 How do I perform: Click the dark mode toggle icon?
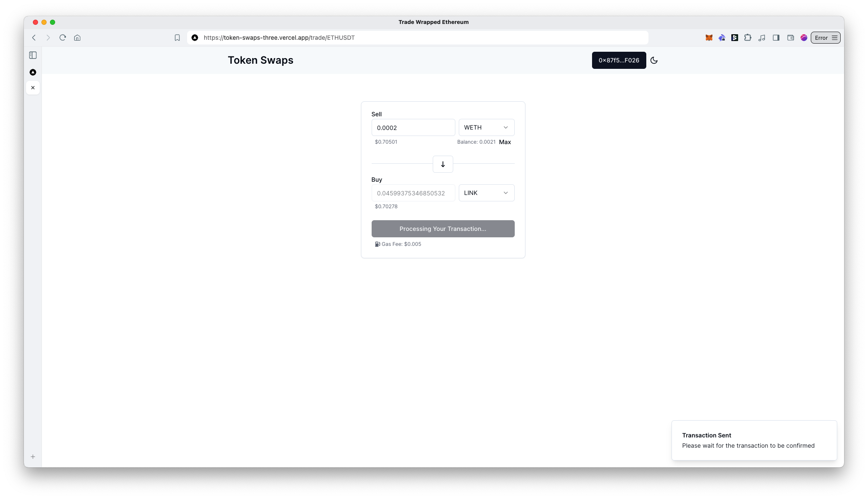654,60
